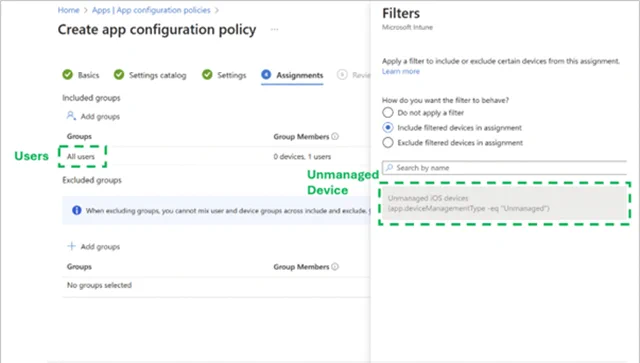The width and height of the screenshot is (640, 363).
Task: Click the Review step number icon
Action: [342, 75]
